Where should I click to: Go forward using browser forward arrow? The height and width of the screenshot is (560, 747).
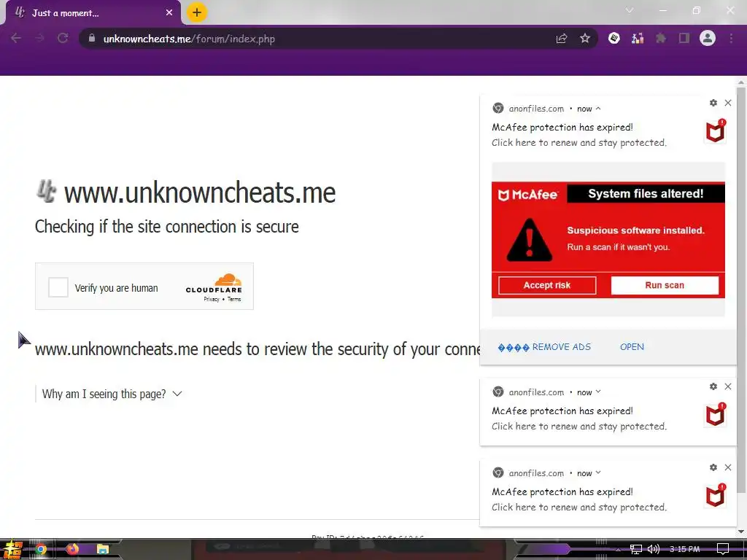(x=39, y=38)
